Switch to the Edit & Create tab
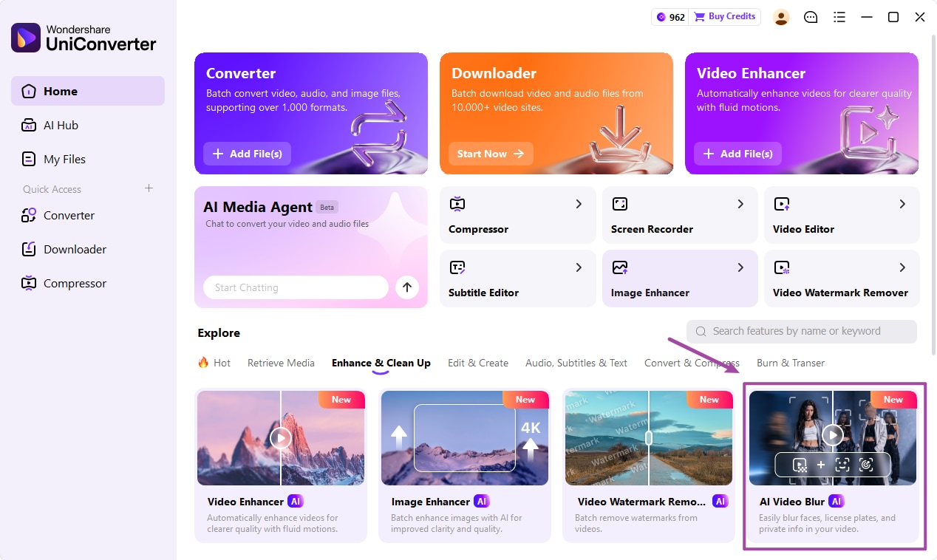Screen dimensions: 937x560 (478, 363)
